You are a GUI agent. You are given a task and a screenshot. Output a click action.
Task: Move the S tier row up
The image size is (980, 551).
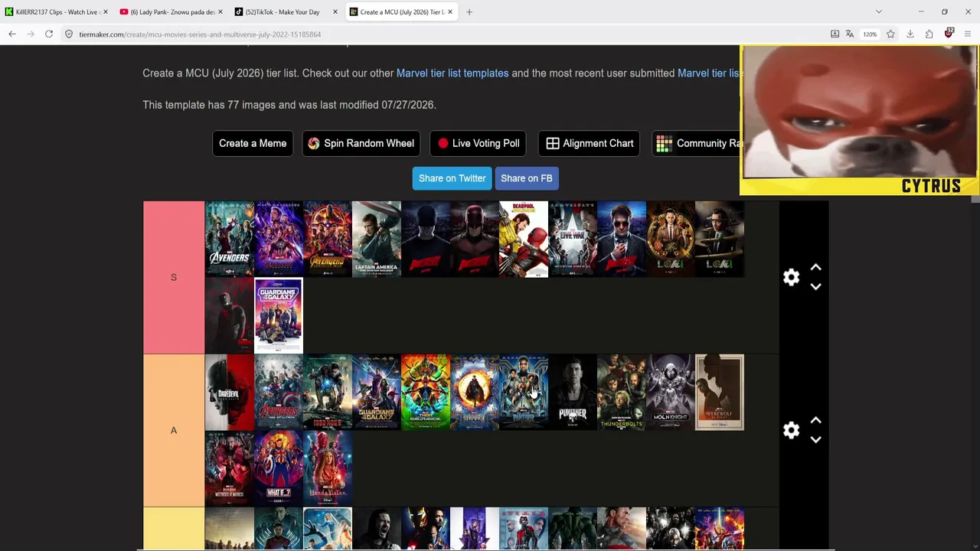click(815, 267)
